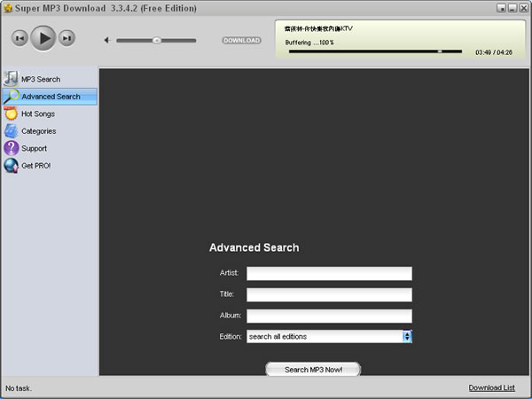Click the sun Hot Songs icon
The height and width of the screenshot is (399, 532).
pyautogui.click(x=11, y=113)
